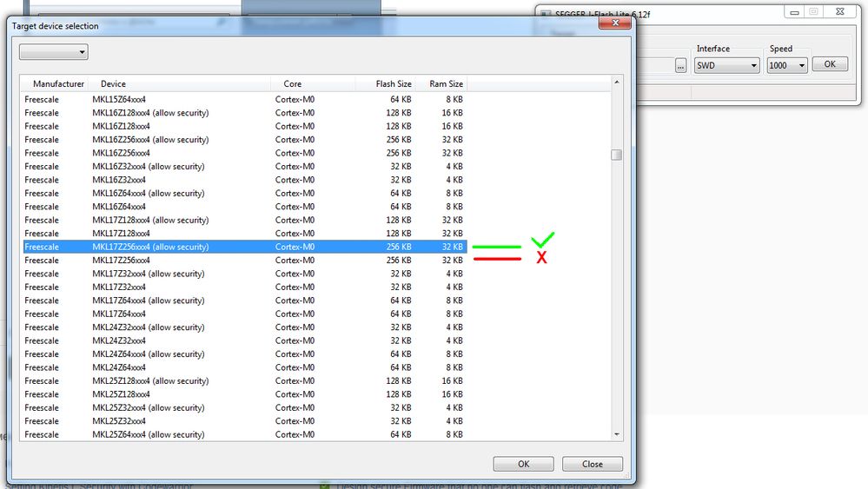Select MKL17Z128xxx4 (allow security) row
868x489 pixels.
(x=245, y=220)
